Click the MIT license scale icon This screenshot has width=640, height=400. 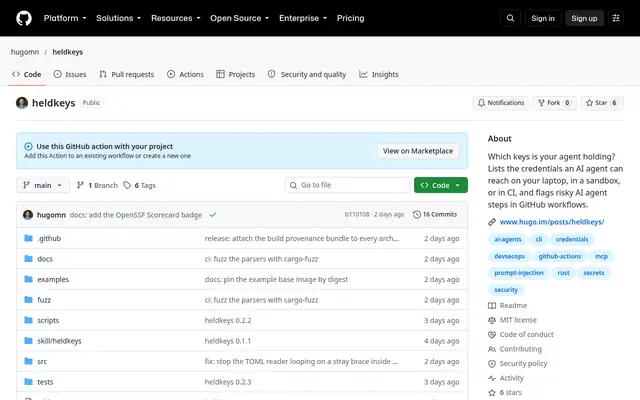492,320
